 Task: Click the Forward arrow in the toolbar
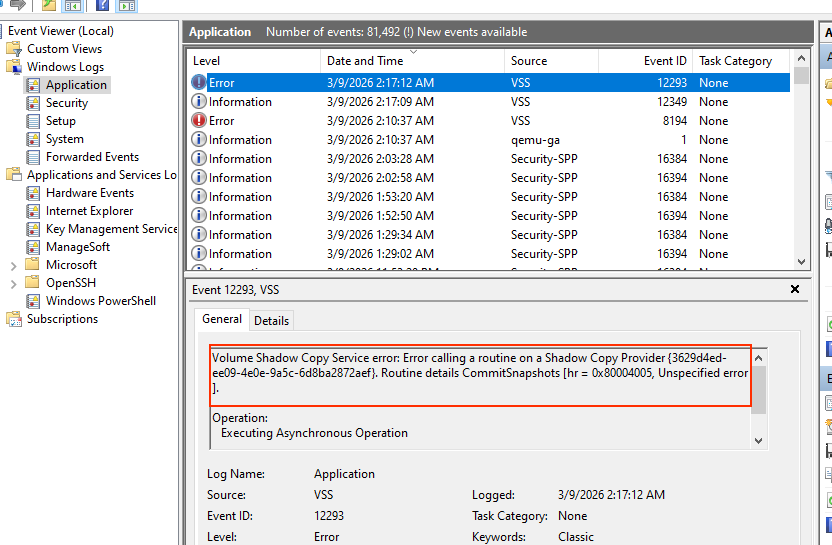point(17,6)
